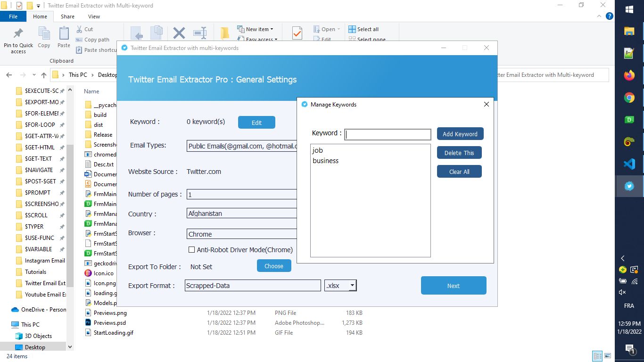Image resolution: width=644 pixels, height=362 pixels.
Task: Click the Edit keyword button
Action: click(x=256, y=123)
